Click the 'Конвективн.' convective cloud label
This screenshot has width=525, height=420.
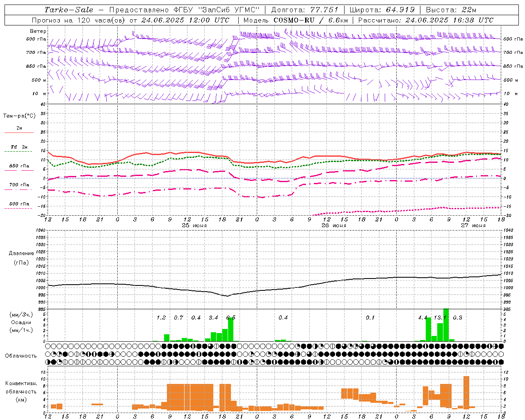21,383
